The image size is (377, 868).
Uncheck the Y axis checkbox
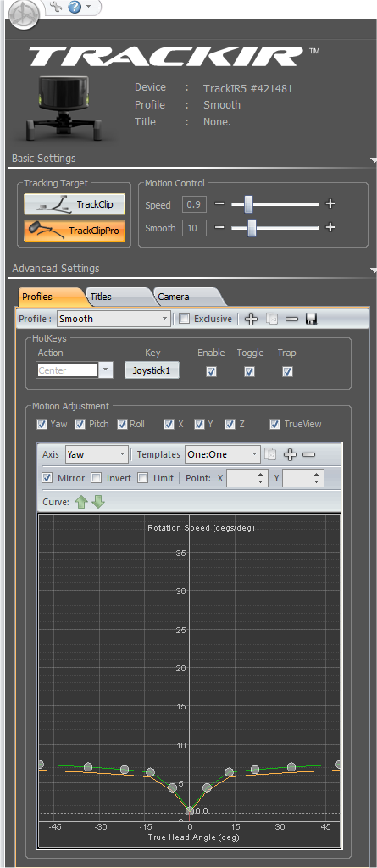click(x=199, y=425)
